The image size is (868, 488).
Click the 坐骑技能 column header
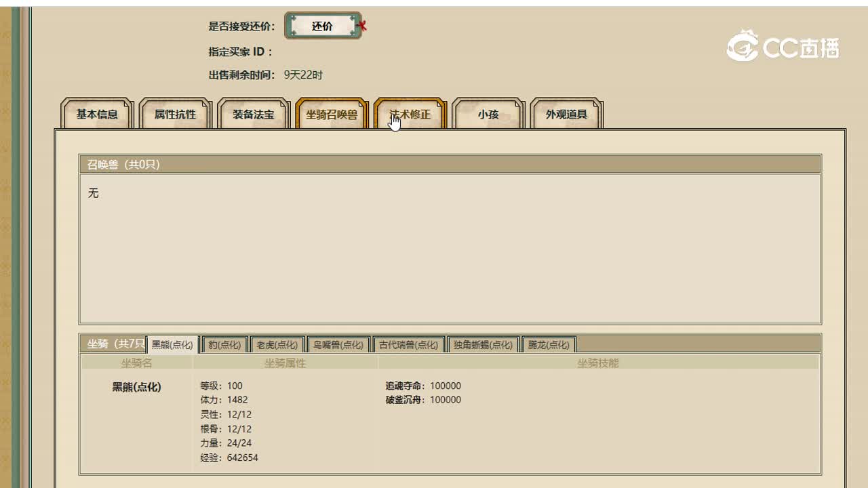598,363
